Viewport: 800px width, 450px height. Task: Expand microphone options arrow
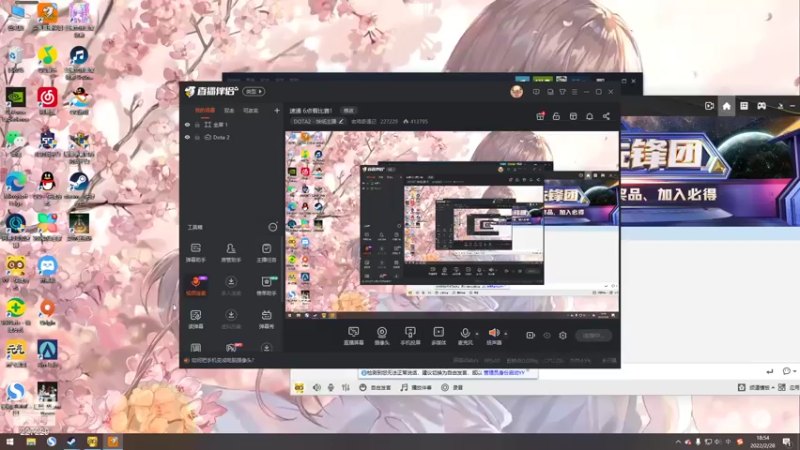coord(477,334)
